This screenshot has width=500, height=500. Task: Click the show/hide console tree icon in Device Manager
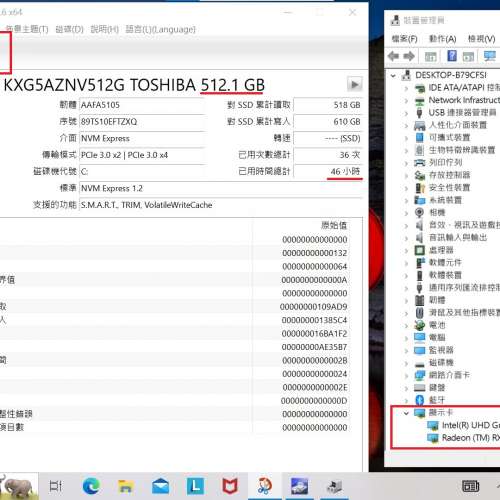(431, 57)
